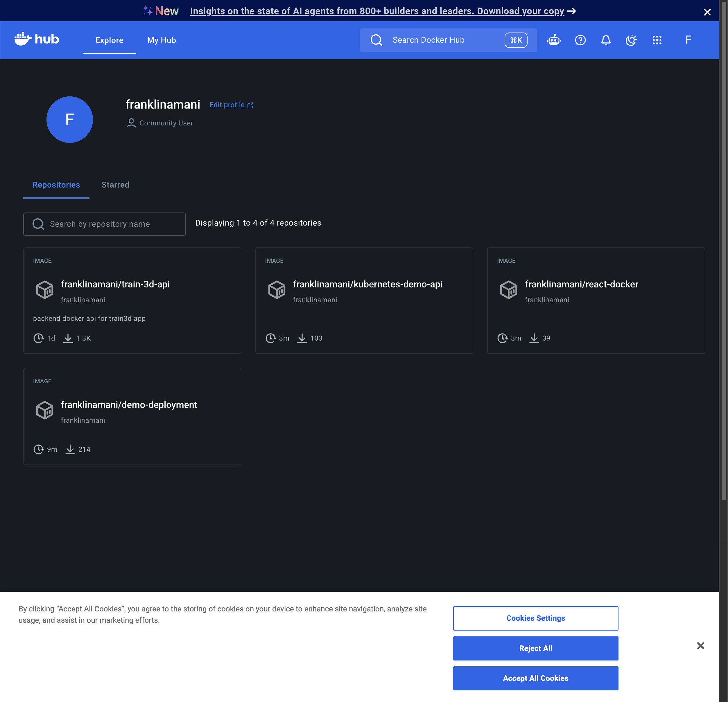Click the franklinamani profile name heading
728x702 pixels.
163,104
